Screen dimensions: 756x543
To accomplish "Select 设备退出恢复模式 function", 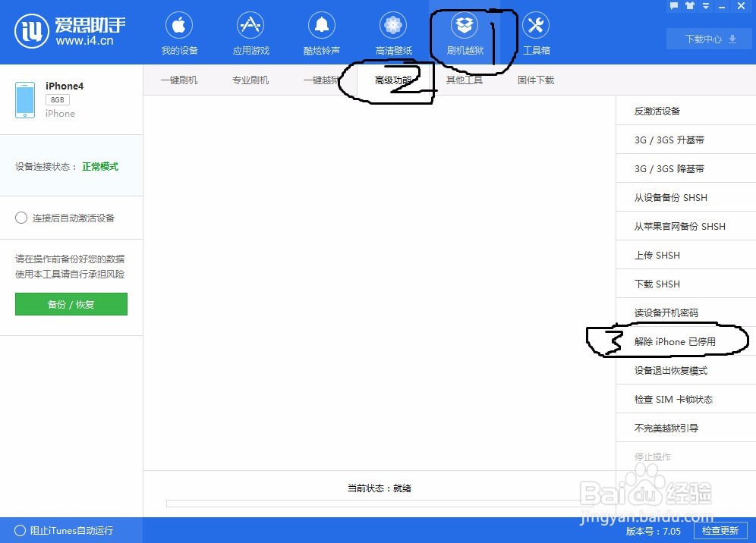I will pos(685,371).
